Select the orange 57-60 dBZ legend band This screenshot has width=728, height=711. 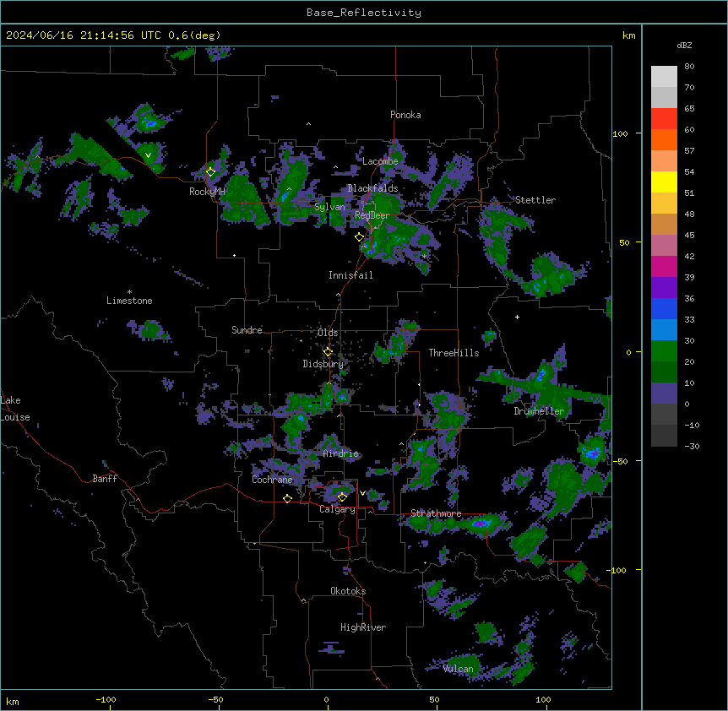pyautogui.click(x=664, y=139)
